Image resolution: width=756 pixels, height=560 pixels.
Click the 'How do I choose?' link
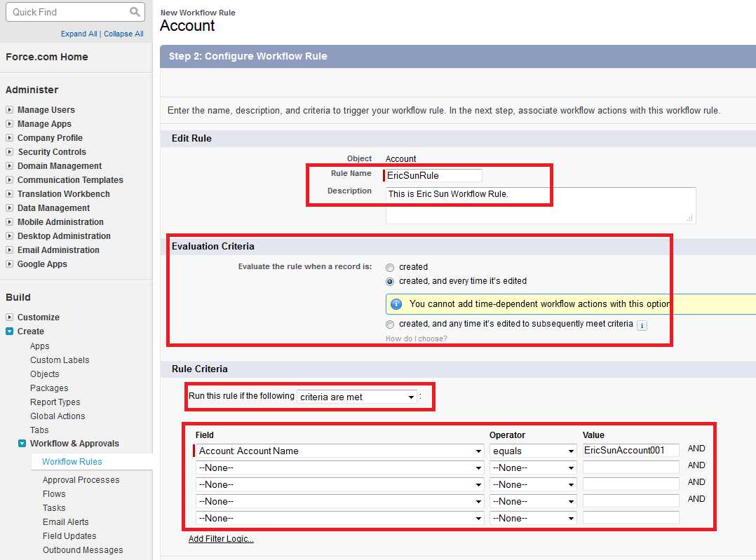coord(416,339)
